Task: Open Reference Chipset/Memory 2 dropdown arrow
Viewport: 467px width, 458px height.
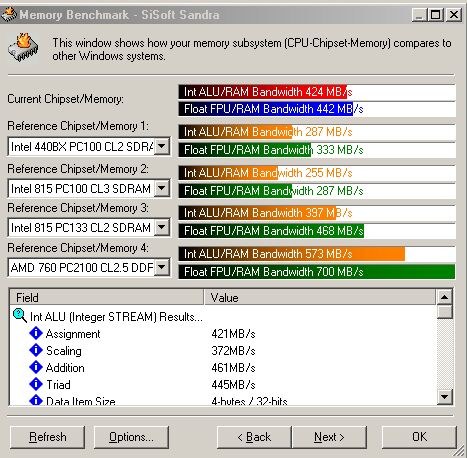Action: click(162, 188)
